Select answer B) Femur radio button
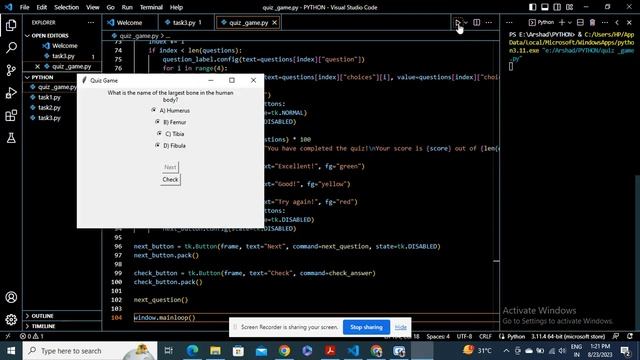Viewport: 640px width, 360px height. coord(158,122)
